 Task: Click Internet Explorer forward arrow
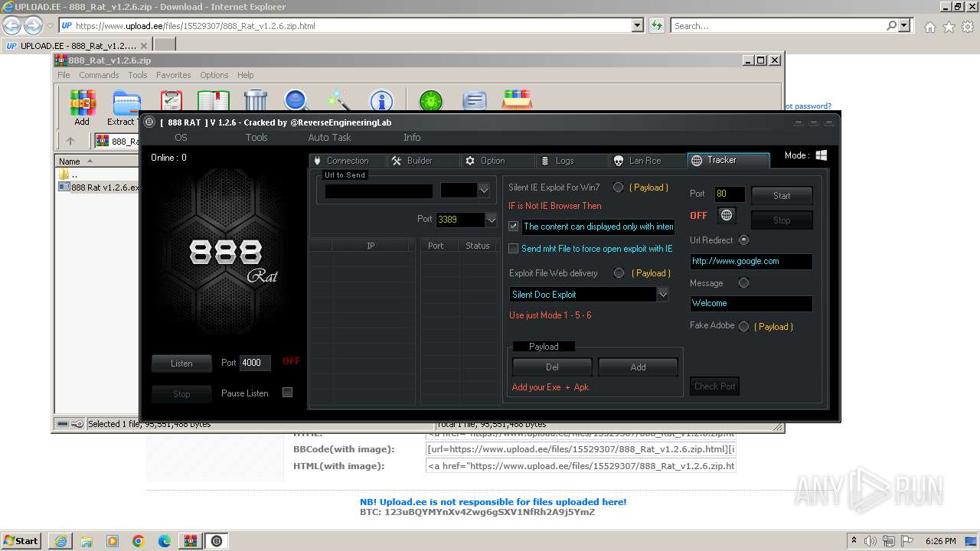(x=33, y=25)
